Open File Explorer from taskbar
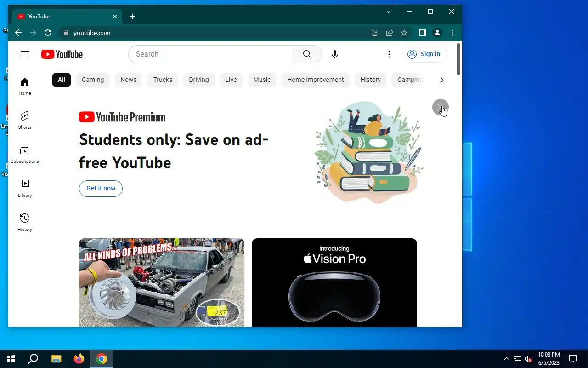Screen dimensions: 588x368 (56, 359)
